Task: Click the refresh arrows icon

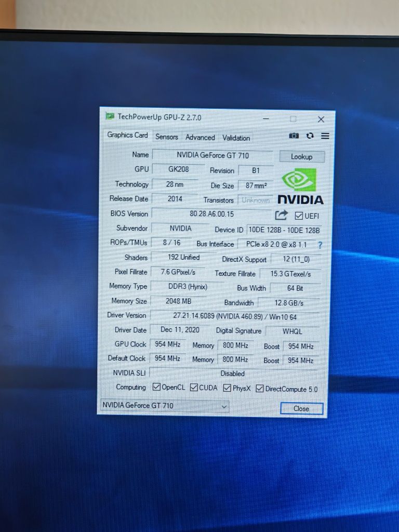Action: [x=310, y=136]
